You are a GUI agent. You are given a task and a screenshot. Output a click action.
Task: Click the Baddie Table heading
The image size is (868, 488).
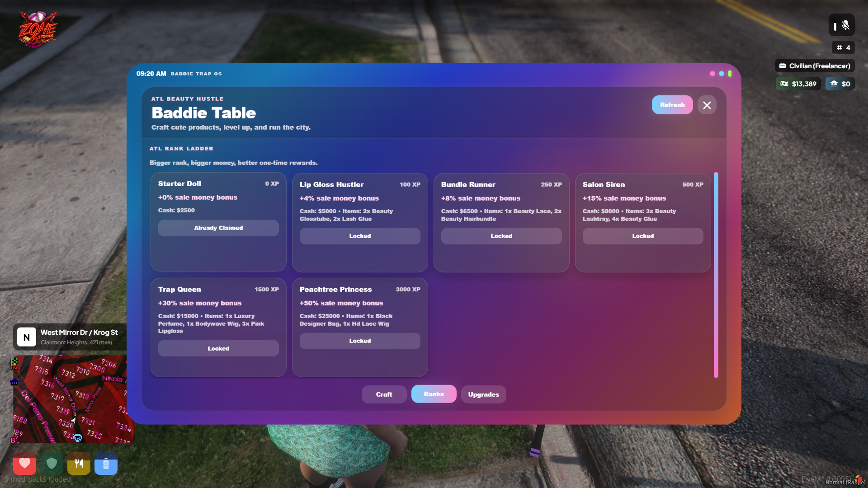pyautogui.click(x=203, y=113)
